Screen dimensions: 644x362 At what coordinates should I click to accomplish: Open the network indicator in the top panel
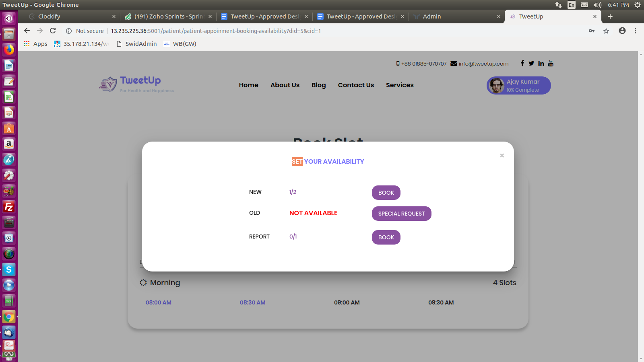559,5
